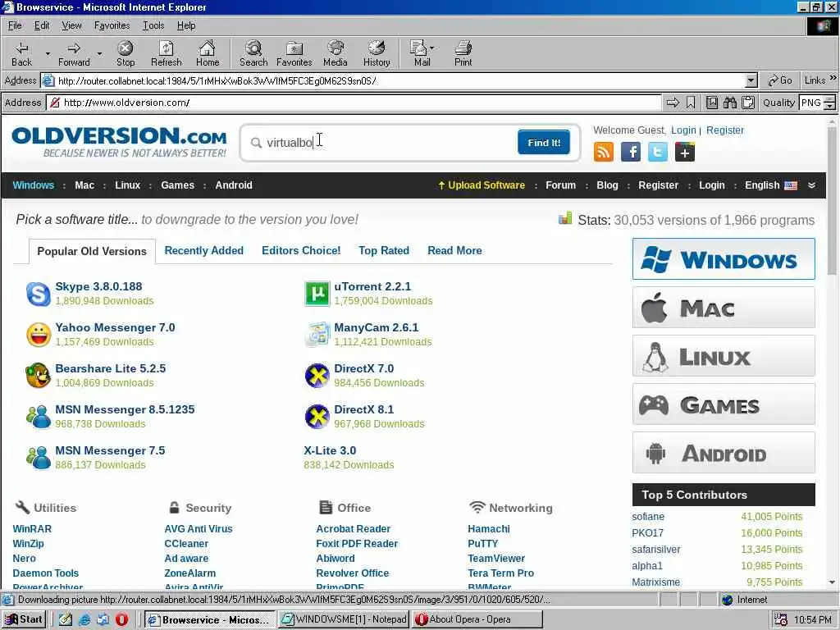
Task: Open the File menu
Action: pos(15,25)
